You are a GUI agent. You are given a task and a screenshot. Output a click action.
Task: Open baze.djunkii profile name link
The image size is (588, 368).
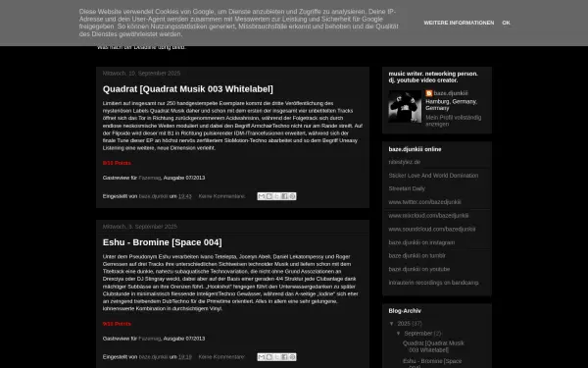click(451, 93)
